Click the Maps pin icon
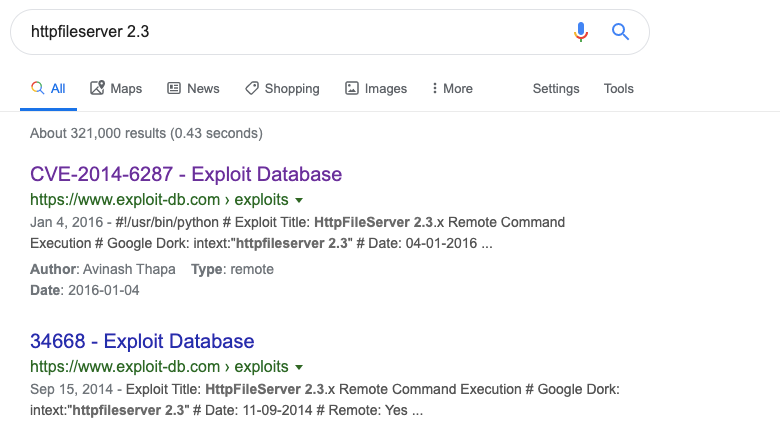The image size is (780, 435). pos(97,88)
